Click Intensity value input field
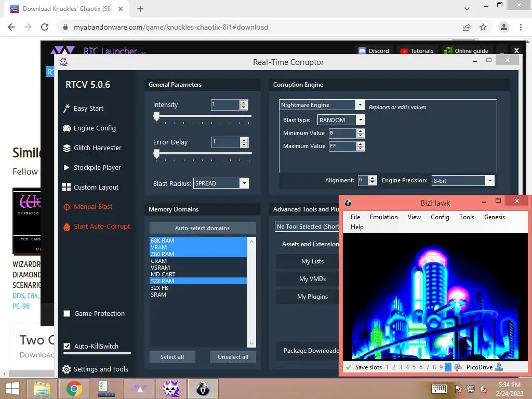The width and height of the screenshot is (532, 399). tap(225, 105)
